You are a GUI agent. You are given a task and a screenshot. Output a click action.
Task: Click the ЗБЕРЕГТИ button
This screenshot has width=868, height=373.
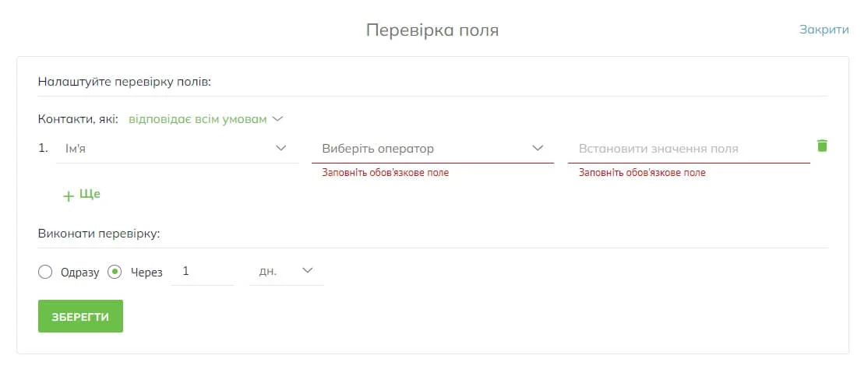(x=80, y=317)
